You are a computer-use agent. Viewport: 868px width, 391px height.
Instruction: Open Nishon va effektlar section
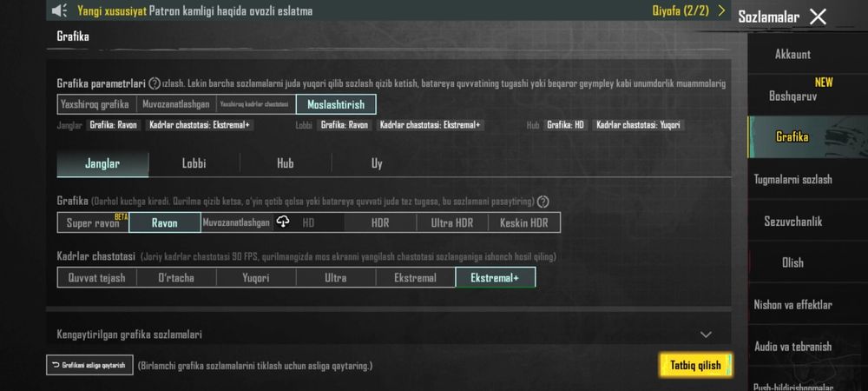(x=807, y=305)
